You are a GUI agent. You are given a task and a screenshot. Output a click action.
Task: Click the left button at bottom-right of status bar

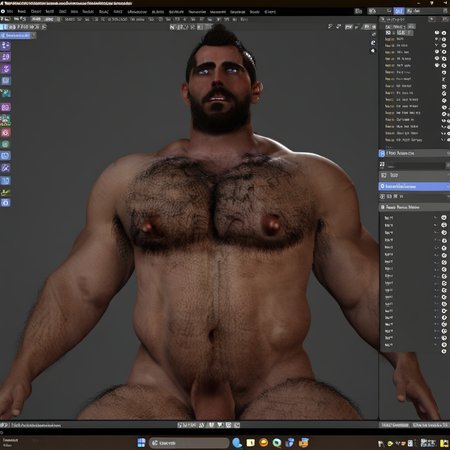tap(395, 425)
